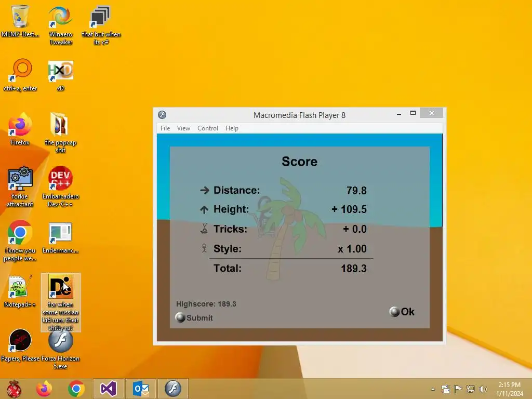Click the Style value x 1.00
The height and width of the screenshot is (399, 532).
click(x=352, y=249)
